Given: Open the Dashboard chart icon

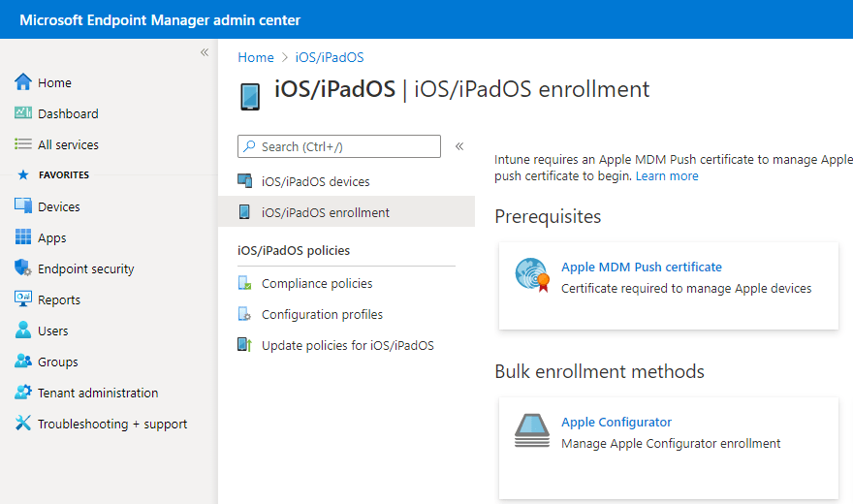Looking at the screenshot, I should pos(23,113).
